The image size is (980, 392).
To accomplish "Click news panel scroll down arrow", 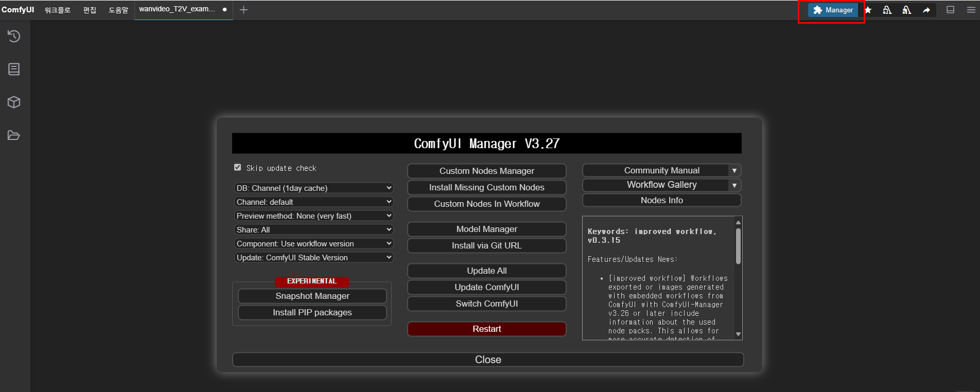I will click(738, 334).
